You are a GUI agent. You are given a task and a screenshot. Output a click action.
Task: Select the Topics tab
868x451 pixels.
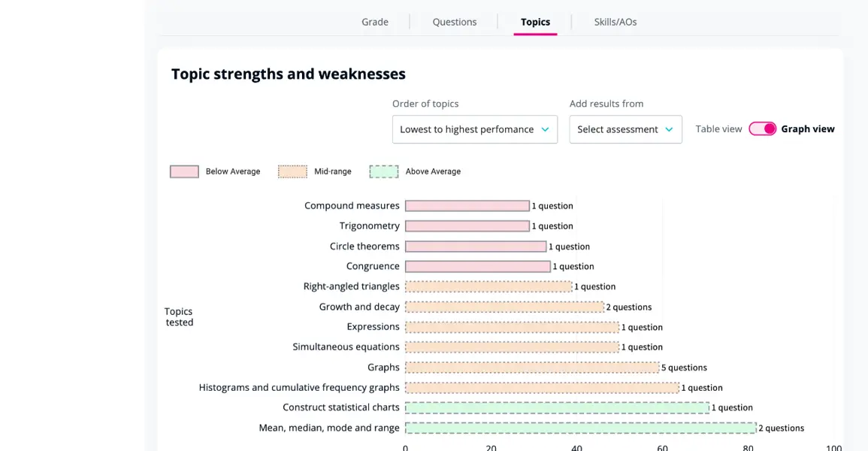coord(535,22)
